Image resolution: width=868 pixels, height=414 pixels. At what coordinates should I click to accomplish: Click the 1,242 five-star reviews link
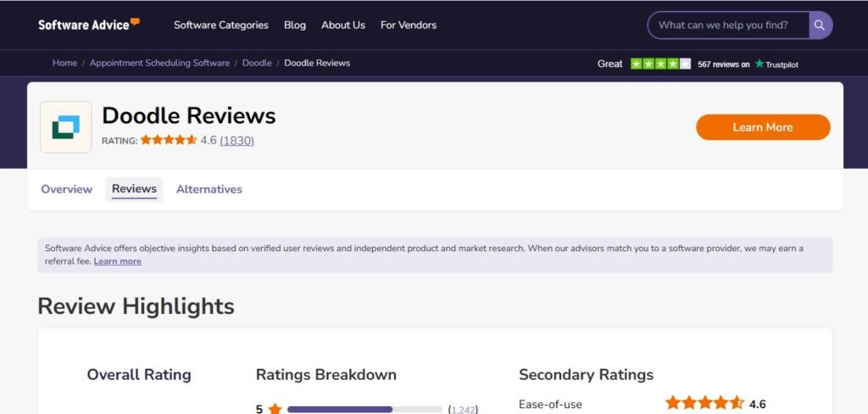(x=463, y=410)
